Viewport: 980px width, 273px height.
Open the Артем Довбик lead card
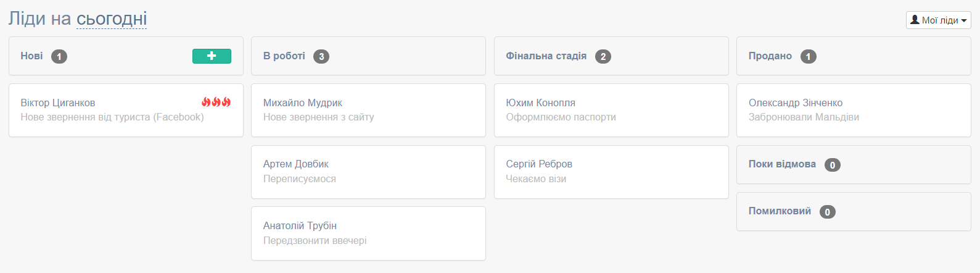(368, 172)
